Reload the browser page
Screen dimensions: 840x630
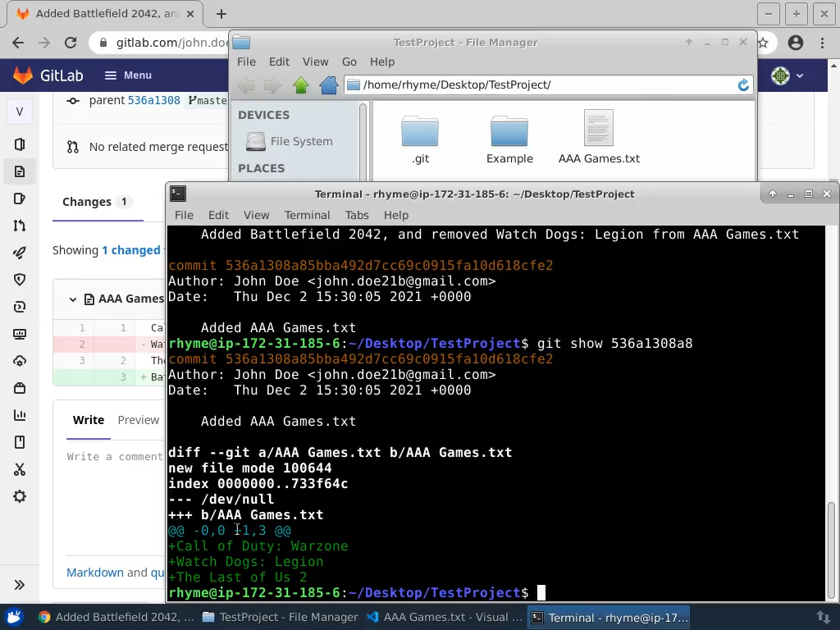(x=71, y=43)
